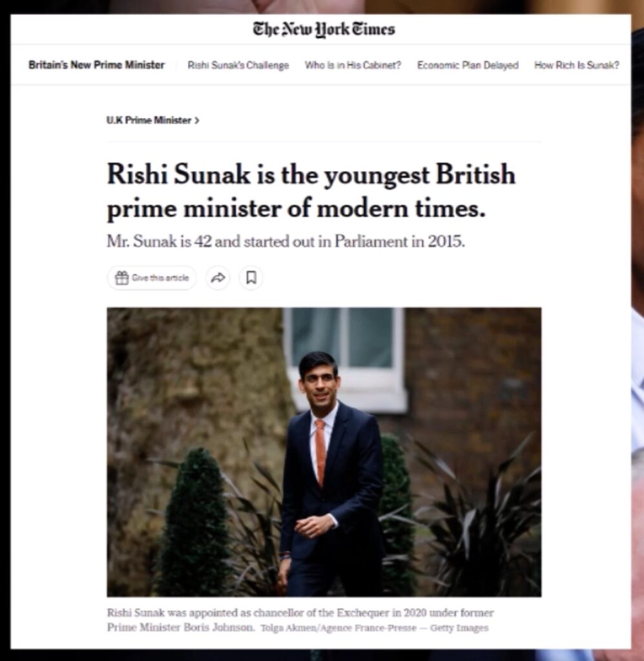Click the photo caption about the Exchequer
This screenshot has width=644, height=661.
point(300,613)
